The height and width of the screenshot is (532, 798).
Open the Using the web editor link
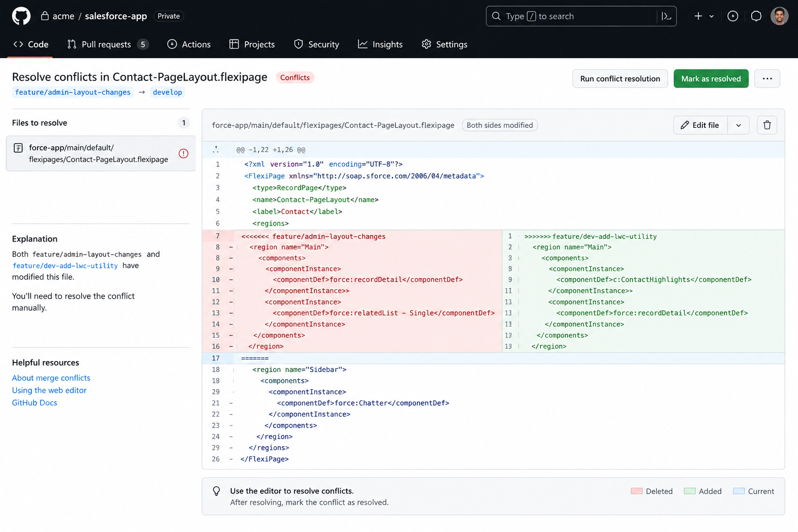click(49, 390)
